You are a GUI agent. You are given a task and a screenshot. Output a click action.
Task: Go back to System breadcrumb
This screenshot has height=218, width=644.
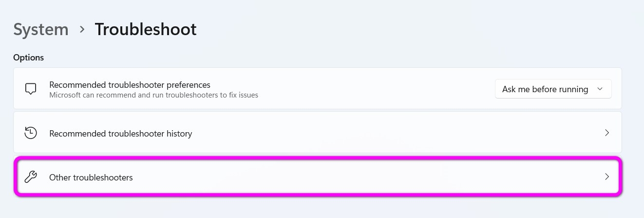[x=41, y=30]
